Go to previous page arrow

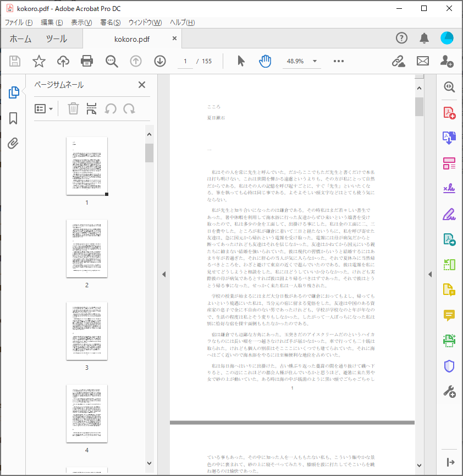(x=136, y=61)
